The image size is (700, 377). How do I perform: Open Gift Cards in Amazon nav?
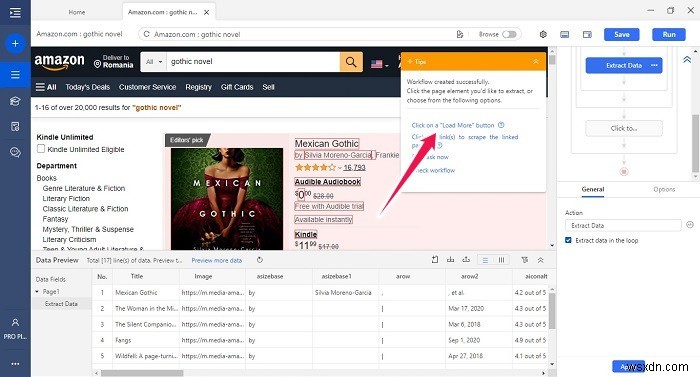tap(237, 87)
